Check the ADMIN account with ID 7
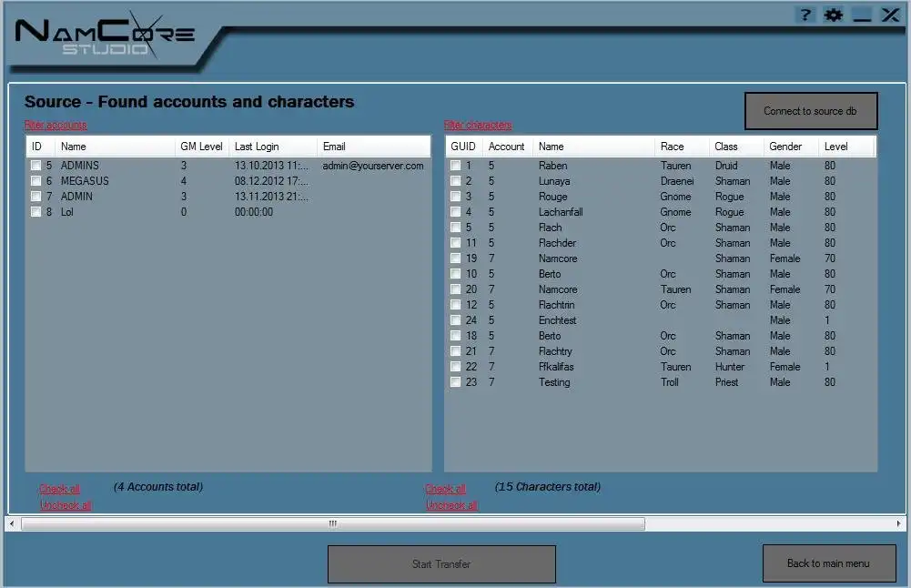Image resolution: width=911 pixels, height=588 pixels. [36, 197]
